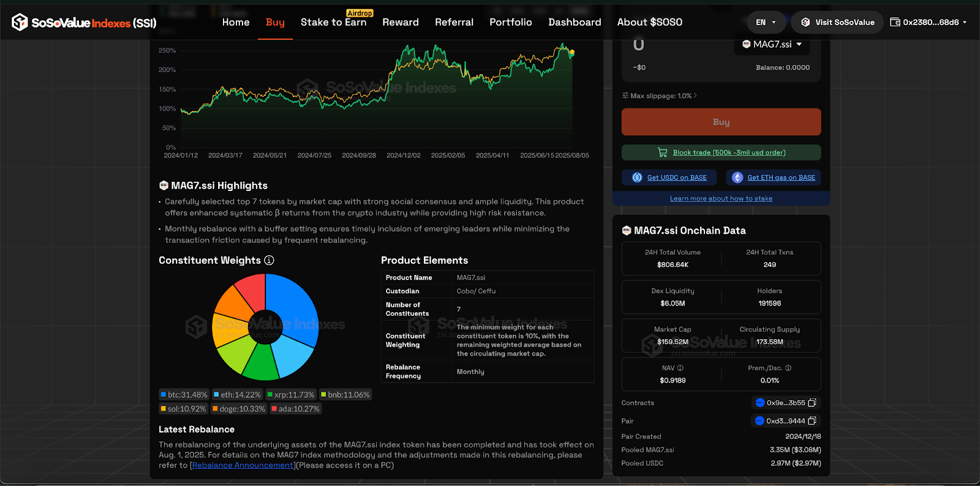Select the Buy tab
This screenshot has width=980, height=486.
click(275, 22)
